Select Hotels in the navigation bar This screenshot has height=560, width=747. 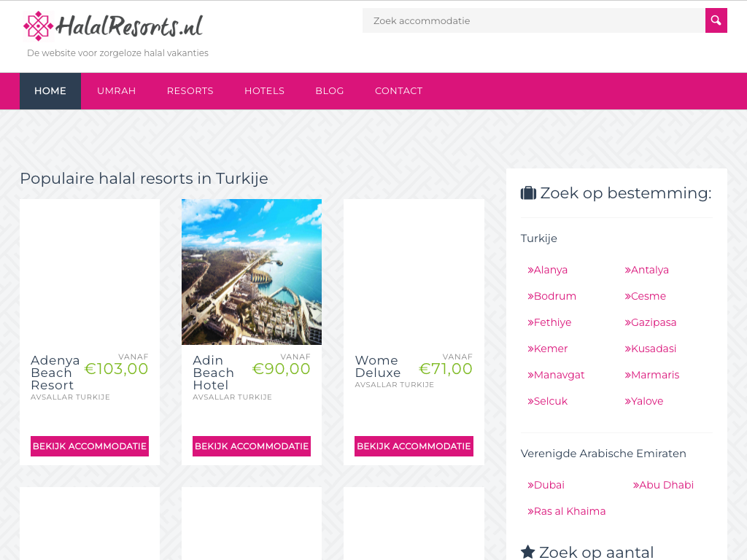264,91
